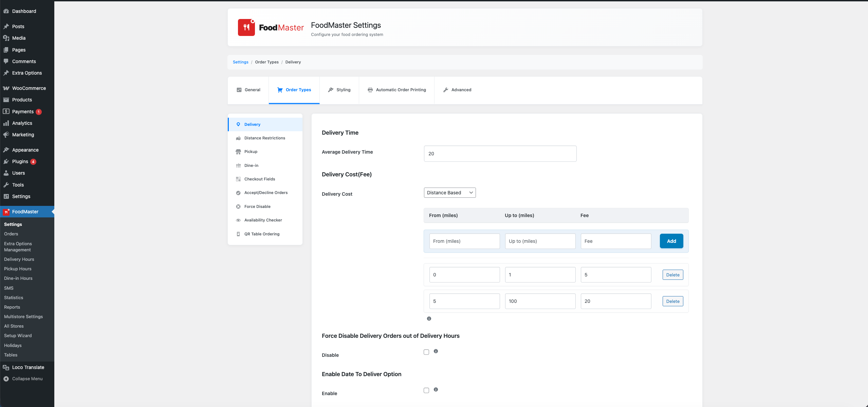Toggle the Collapse Menu option
The width and height of the screenshot is (868, 407).
tap(27, 379)
